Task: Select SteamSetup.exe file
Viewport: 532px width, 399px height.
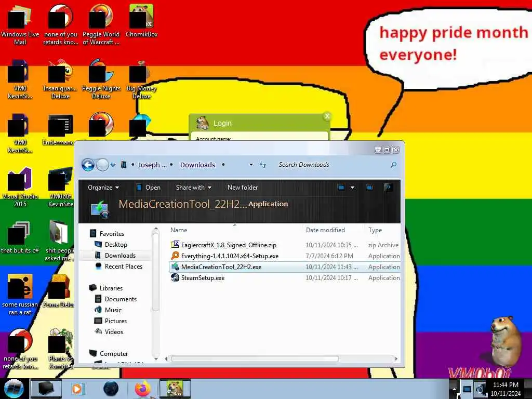Action: [284, 278]
